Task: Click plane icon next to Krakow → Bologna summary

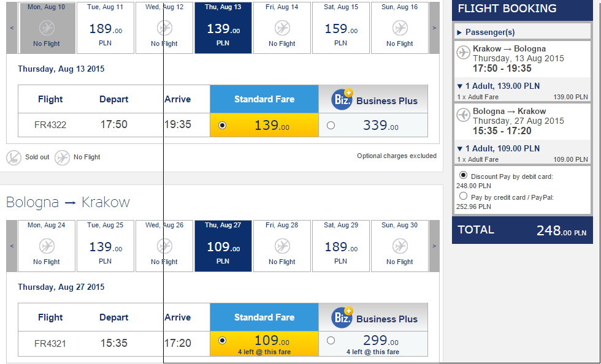Action: pyautogui.click(x=464, y=53)
